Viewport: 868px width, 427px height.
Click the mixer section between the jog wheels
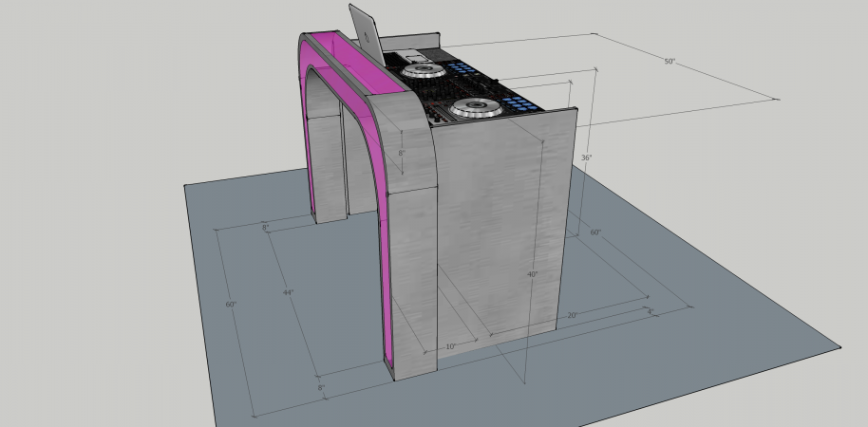click(450, 90)
